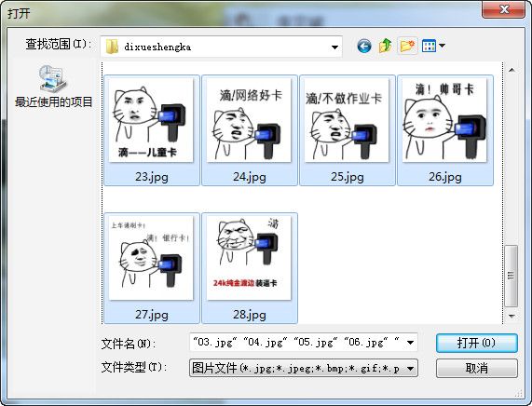Viewport: 532px width, 406px height.
Task: Click the 取消 (Cancel) button
Action: pos(477,368)
